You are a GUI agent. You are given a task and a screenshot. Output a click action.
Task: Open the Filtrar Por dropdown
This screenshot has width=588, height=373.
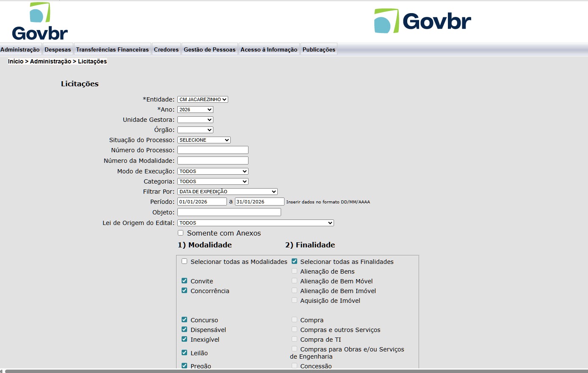click(x=227, y=192)
